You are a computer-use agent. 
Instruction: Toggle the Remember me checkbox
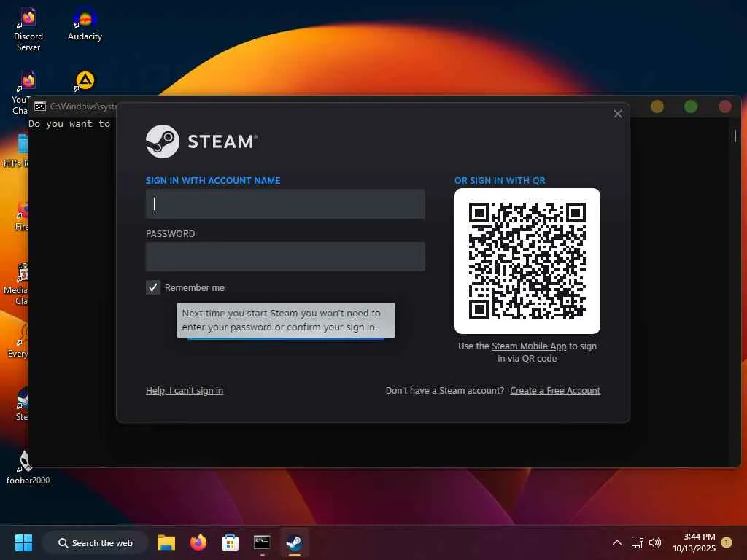coord(153,287)
